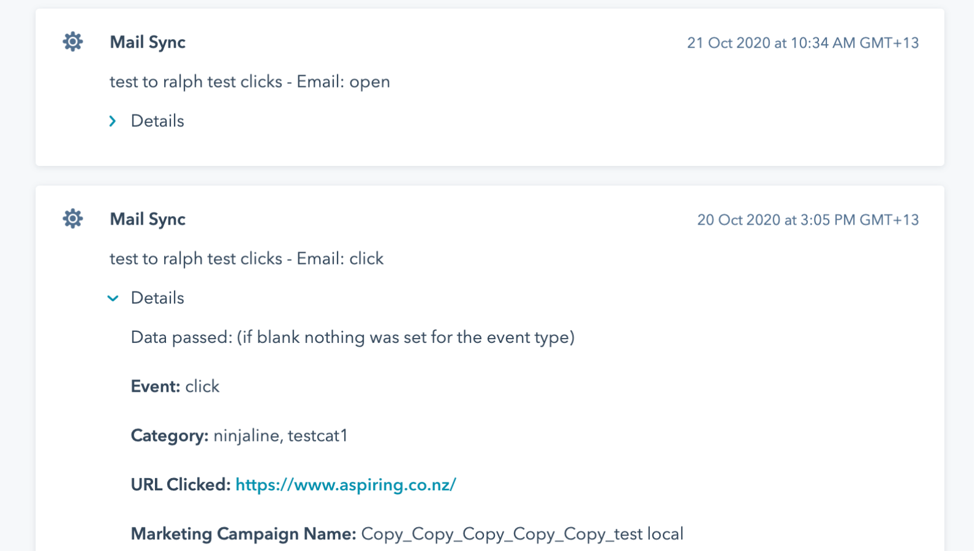Click the down chevron near the click event Details
Viewport: 980px width, 551px height.
[x=113, y=298]
